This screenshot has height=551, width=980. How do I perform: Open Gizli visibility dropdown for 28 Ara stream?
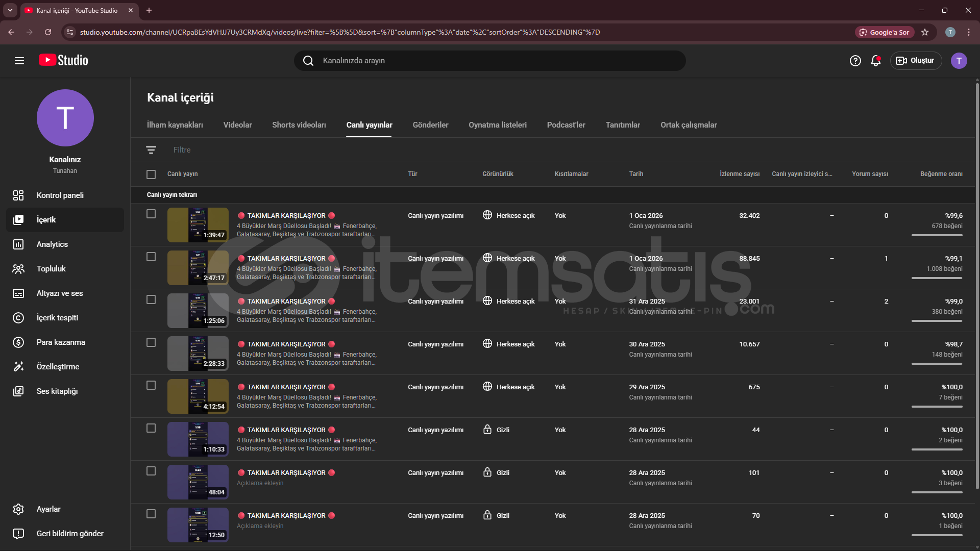(497, 430)
